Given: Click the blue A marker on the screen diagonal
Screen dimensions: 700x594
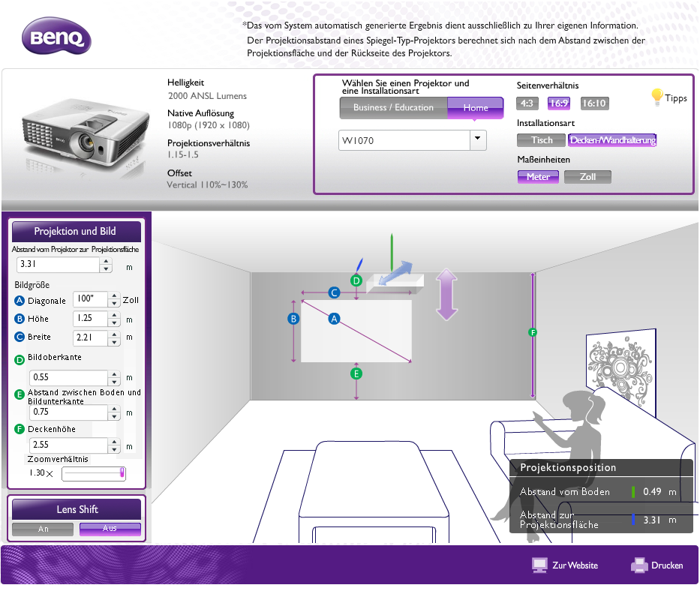Looking at the screenshot, I should click(x=334, y=319).
